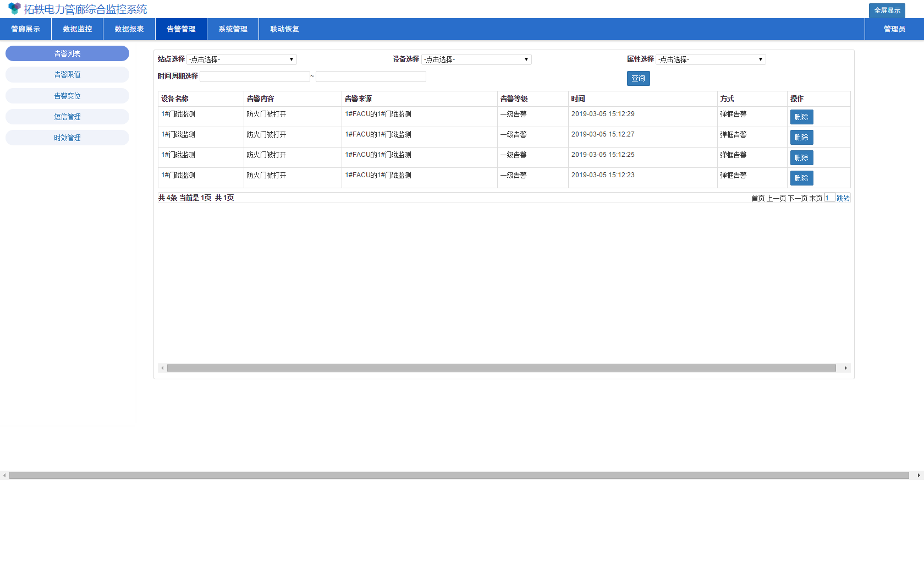Select 告警变位 in the sidebar

[x=67, y=96]
